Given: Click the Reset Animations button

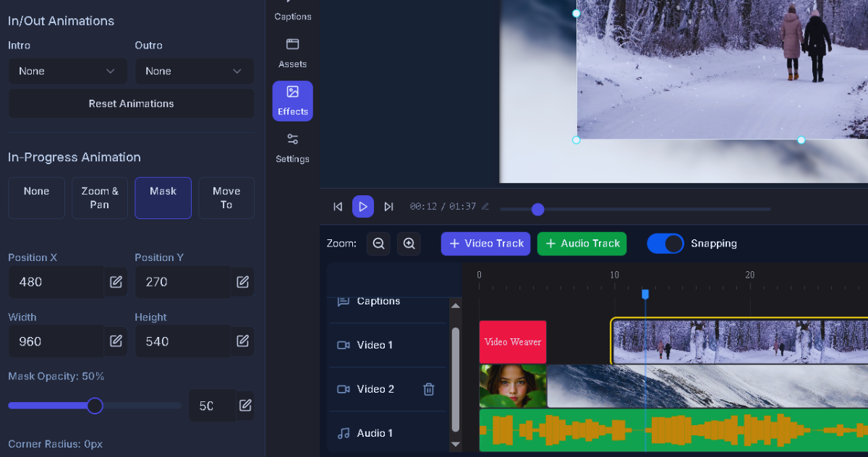Looking at the screenshot, I should coord(131,103).
